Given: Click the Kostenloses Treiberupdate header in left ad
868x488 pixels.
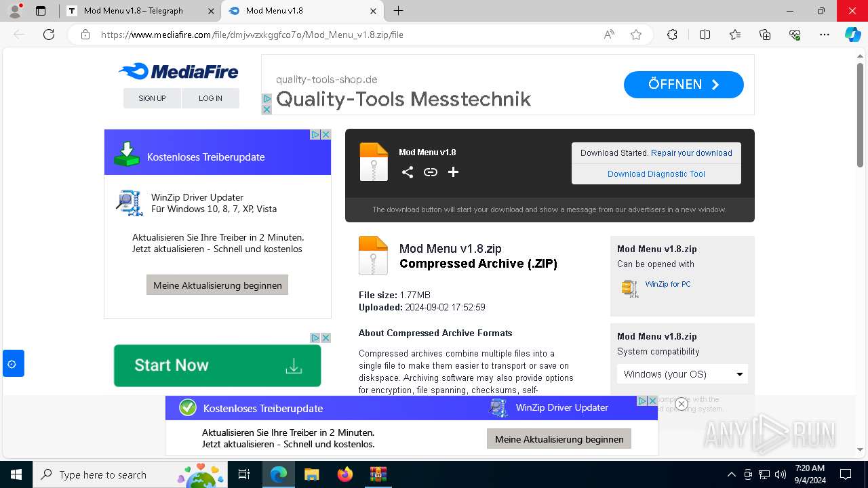Looking at the screenshot, I should coord(206,157).
